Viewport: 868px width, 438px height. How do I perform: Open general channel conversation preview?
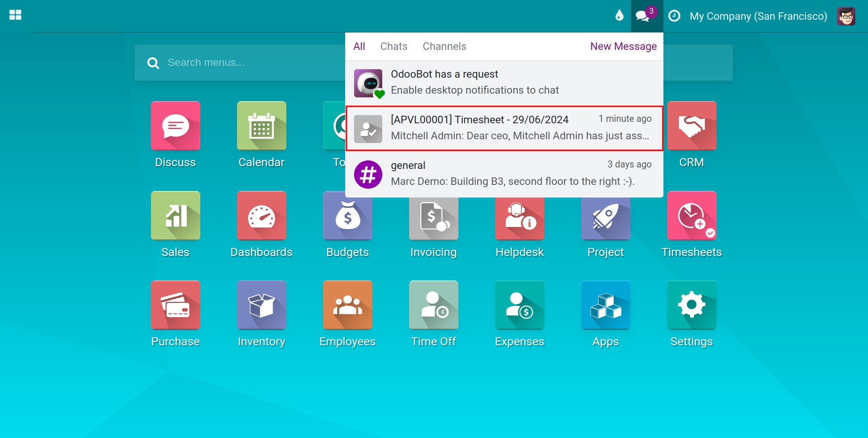504,174
